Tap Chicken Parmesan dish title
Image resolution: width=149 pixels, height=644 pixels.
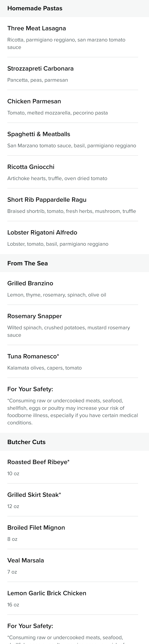tap(34, 101)
